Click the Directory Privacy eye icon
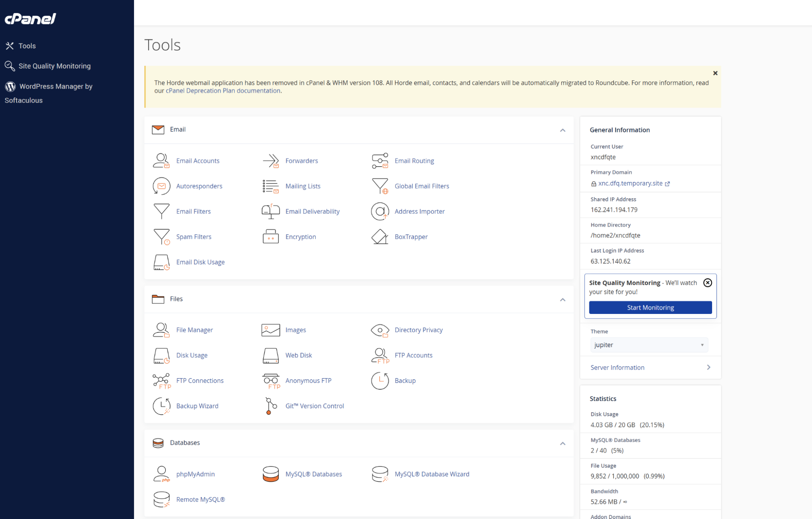Viewport: 812px width, 519px height. pos(380,330)
